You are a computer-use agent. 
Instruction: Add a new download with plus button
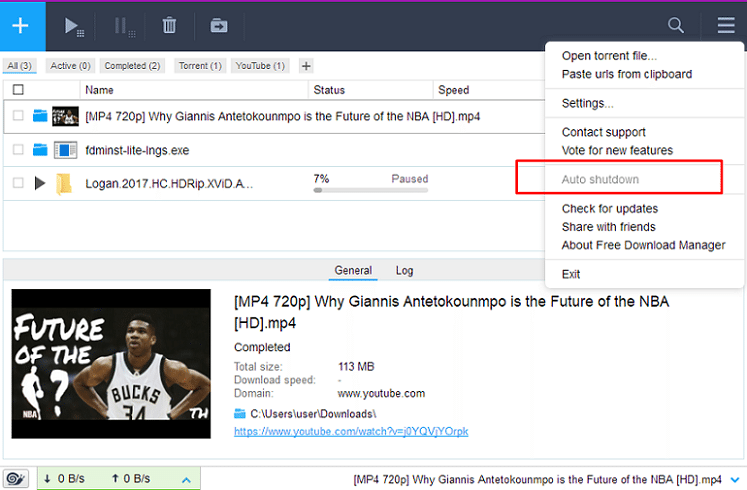(x=20, y=26)
